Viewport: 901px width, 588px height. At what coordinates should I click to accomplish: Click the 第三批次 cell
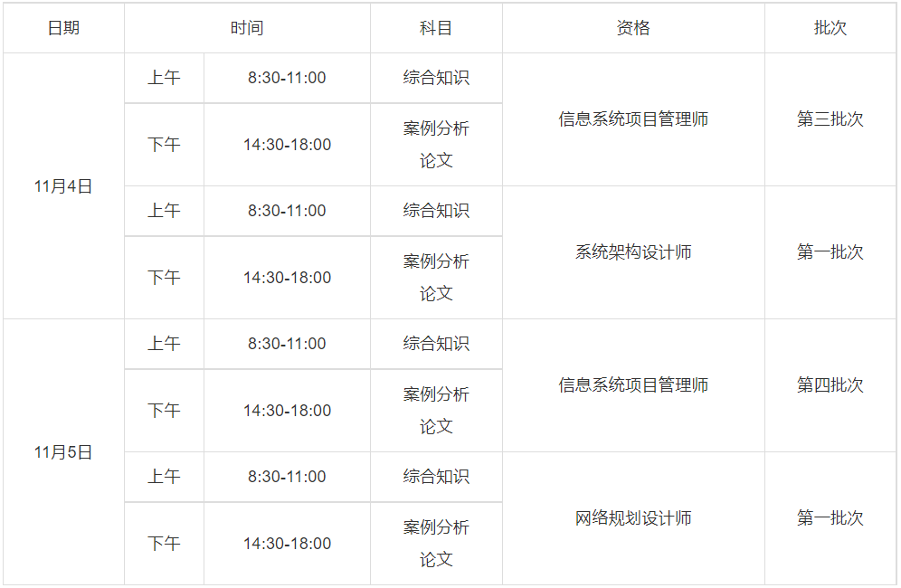coord(830,119)
